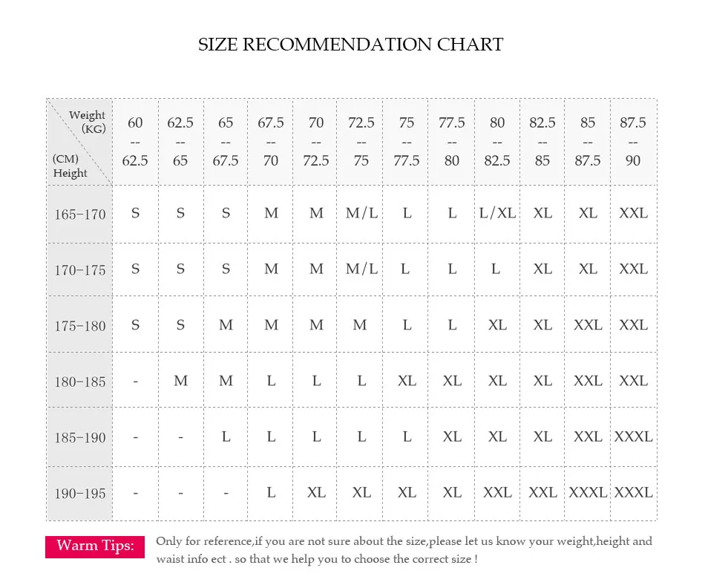Click the Warm Tips red label
Screen dimensions: 705x588
click(95, 546)
